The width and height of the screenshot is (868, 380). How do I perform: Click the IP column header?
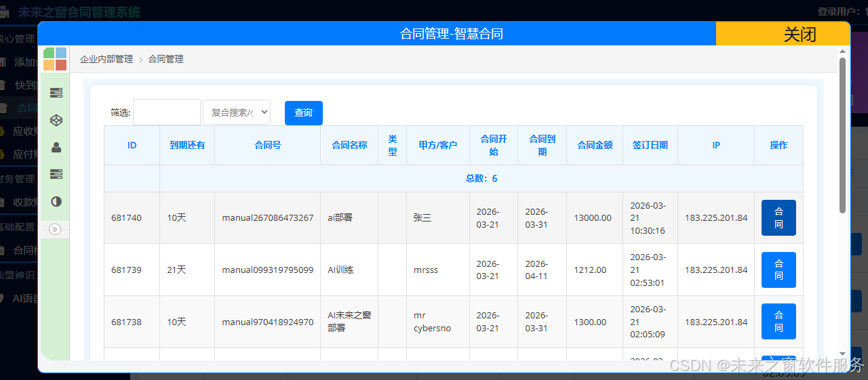[716, 145]
